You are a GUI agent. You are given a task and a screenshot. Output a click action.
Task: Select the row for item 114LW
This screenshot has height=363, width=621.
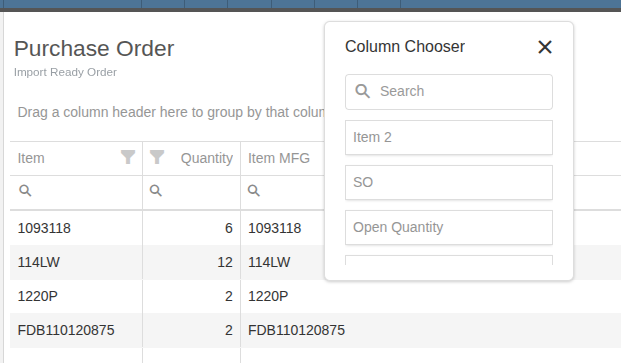tap(315, 262)
